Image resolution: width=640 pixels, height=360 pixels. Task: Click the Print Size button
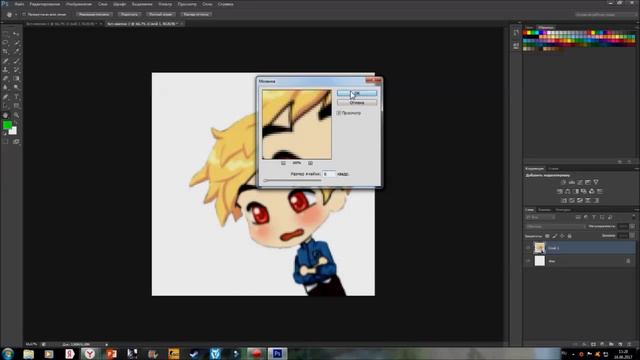click(196, 14)
